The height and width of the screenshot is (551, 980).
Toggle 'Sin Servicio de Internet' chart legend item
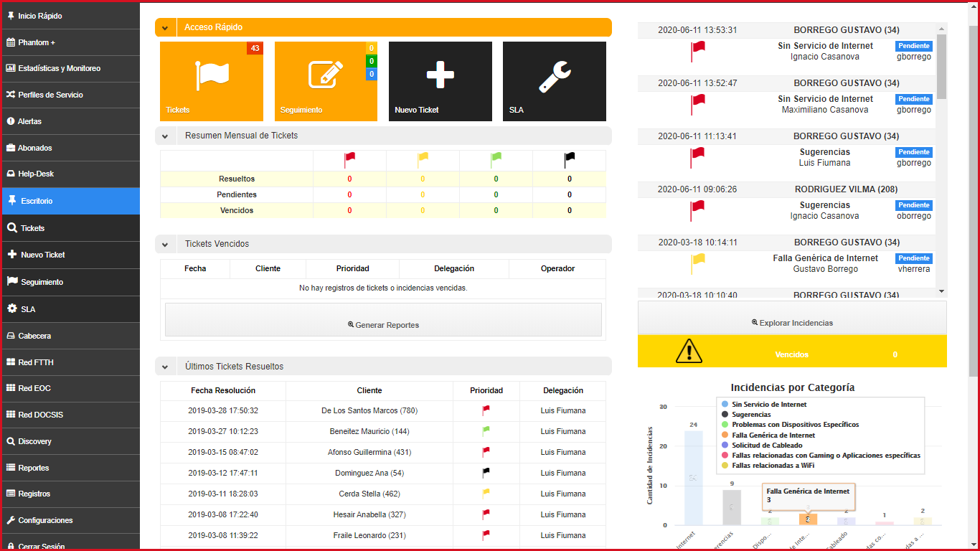click(x=768, y=405)
